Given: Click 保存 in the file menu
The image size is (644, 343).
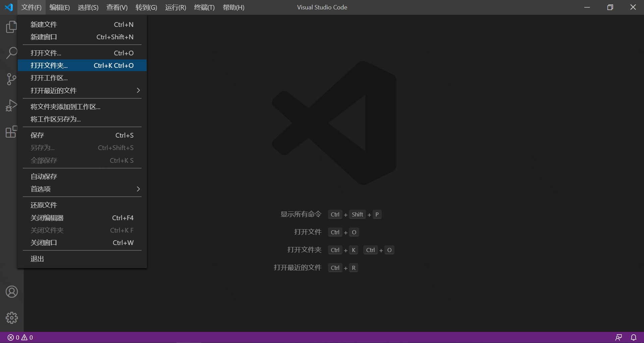Looking at the screenshot, I should coord(82,135).
